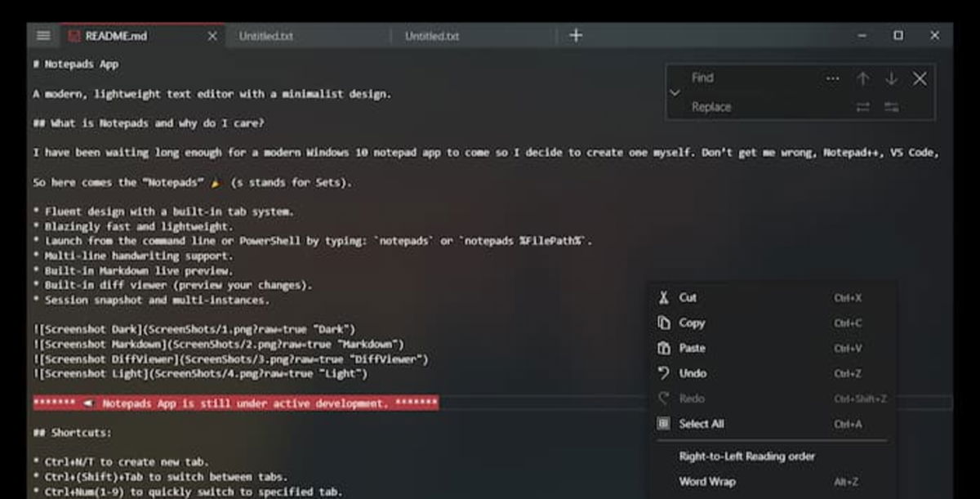Screen dimensions: 980x499
Task: Choose Select All from the context menu
Action: [x=702, y=424]
